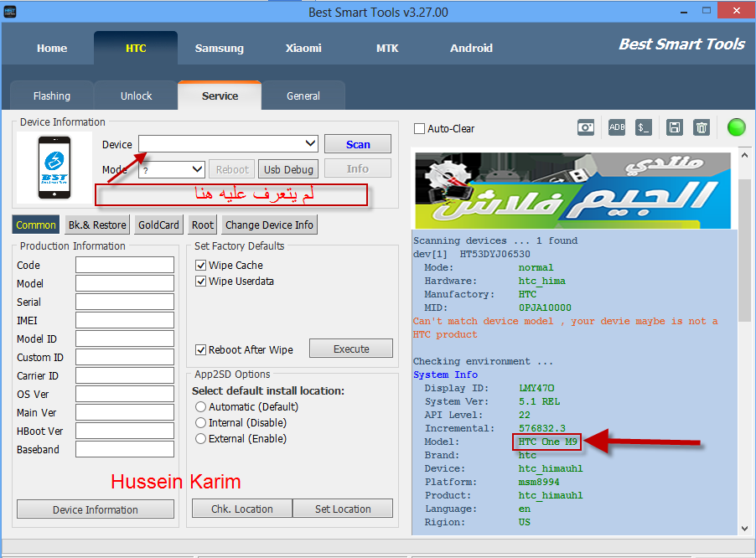
Task: Open the Android tab
Action: tap(471, 49)
